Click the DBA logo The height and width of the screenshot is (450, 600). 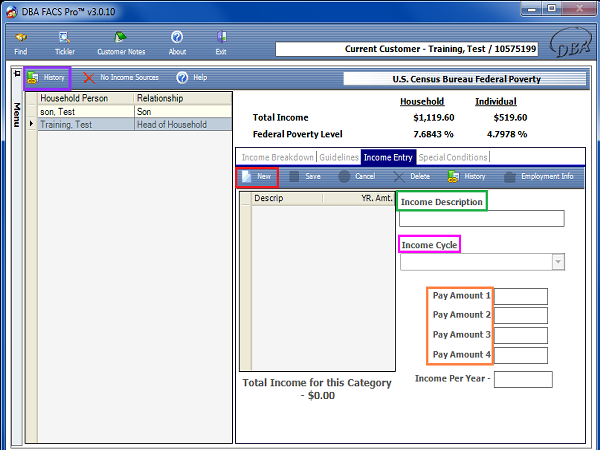(x=571, y=43)
